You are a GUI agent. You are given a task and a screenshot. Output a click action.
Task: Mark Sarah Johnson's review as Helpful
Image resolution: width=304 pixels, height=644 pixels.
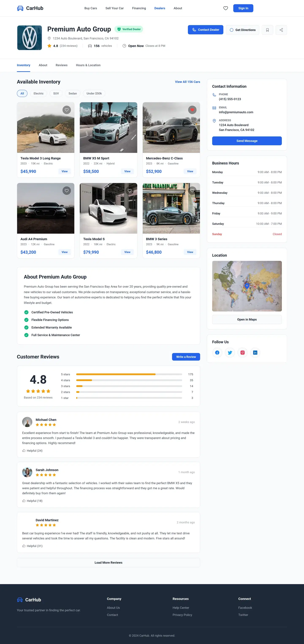(x=32, y=501)
